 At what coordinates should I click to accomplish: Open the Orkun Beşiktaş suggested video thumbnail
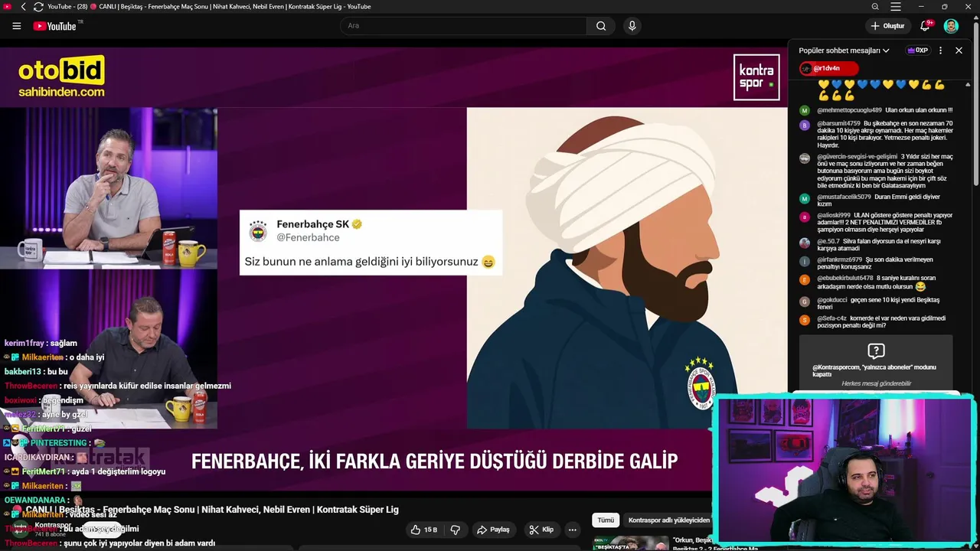pos(630,543)
